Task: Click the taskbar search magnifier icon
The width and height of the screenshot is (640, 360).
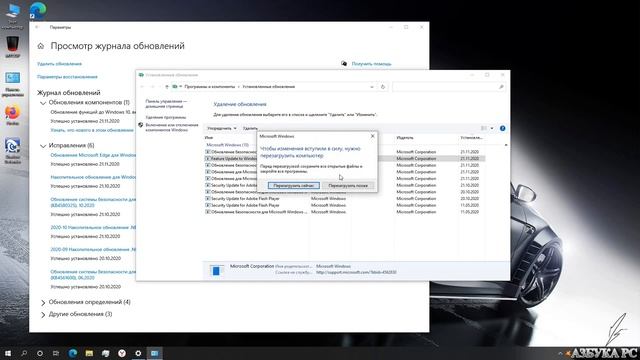Action: pos(24,353)
